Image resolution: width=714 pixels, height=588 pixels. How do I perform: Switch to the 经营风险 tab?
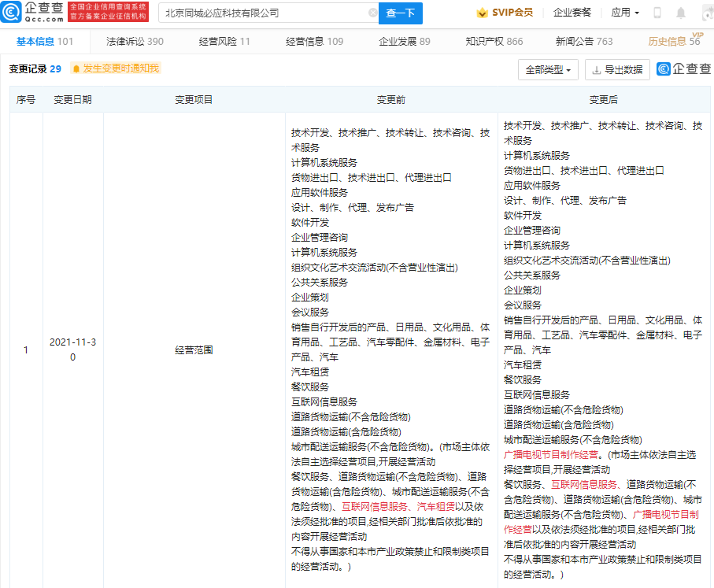[x=224, y=42]
